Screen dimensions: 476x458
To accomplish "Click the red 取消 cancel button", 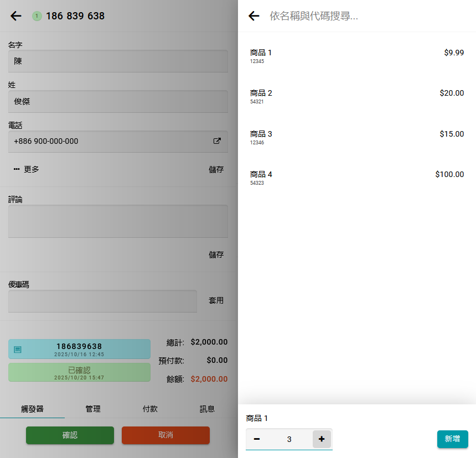I will coord(165,435).
